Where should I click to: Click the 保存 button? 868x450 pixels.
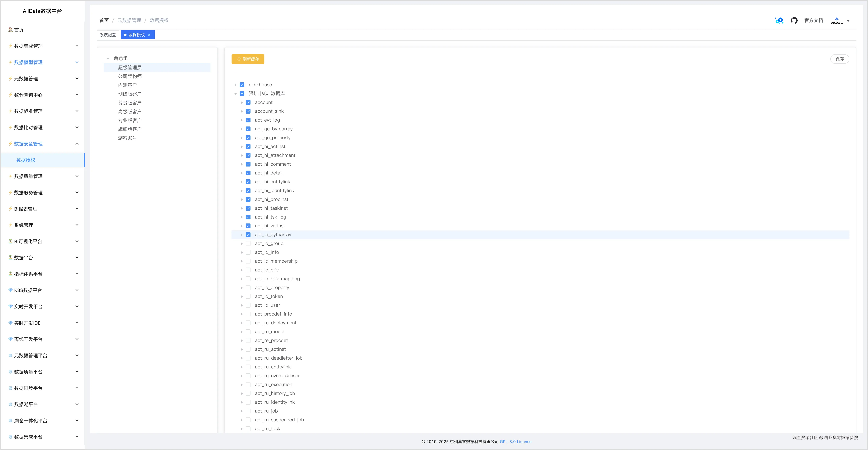click(x=839, y=59)
